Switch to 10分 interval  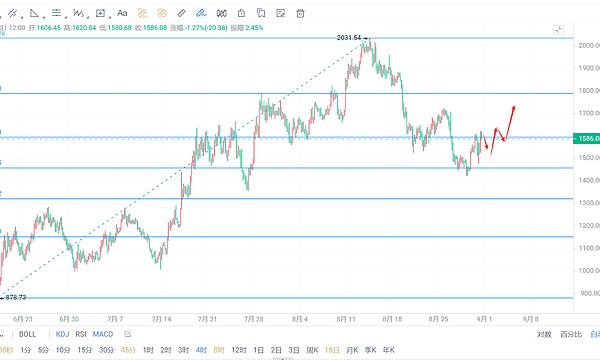63,350
